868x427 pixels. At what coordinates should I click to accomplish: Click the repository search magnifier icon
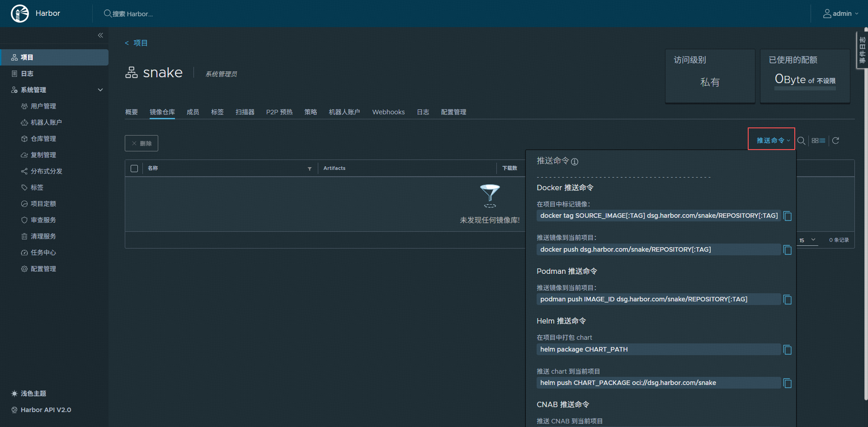(801, 141)
